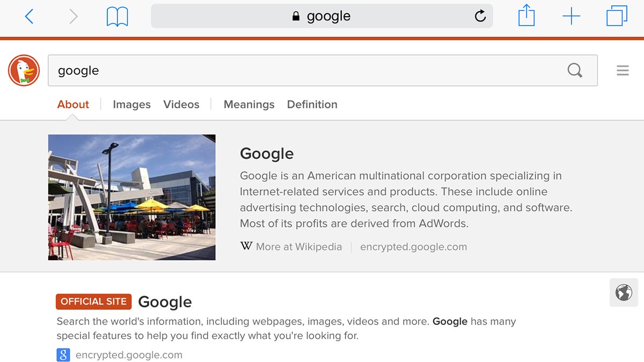Follow encrypted.google.com link in About box

click(413, 247)
